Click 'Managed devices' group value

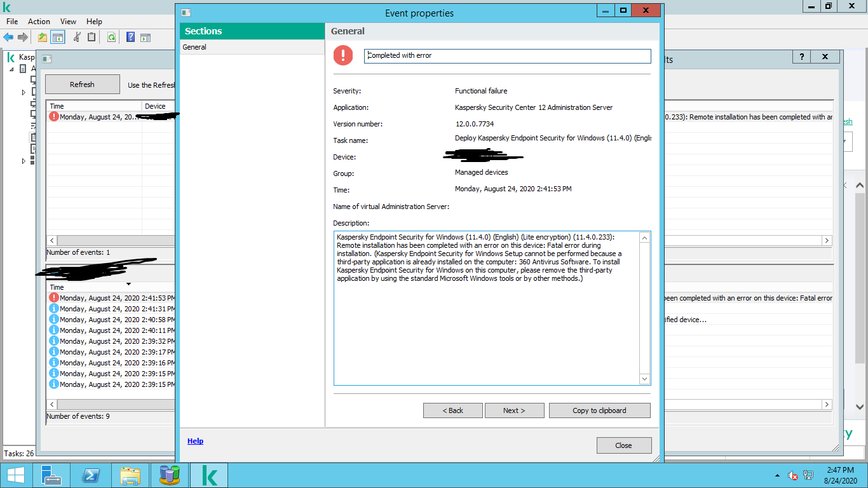tap(482, 172)
